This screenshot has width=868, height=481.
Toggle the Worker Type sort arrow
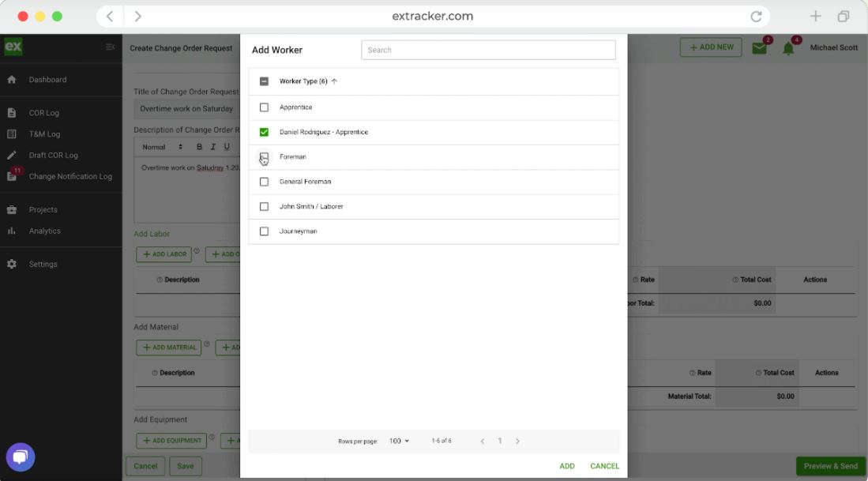[335, 81]
